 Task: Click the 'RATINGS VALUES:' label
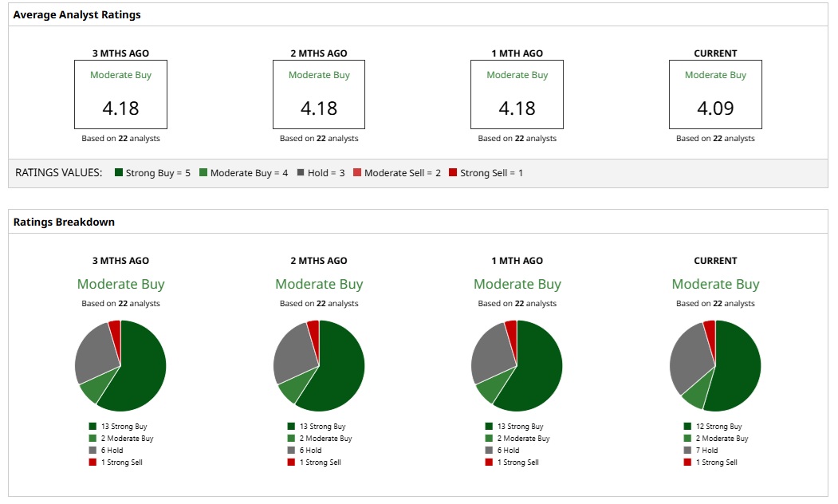(59, 172)
